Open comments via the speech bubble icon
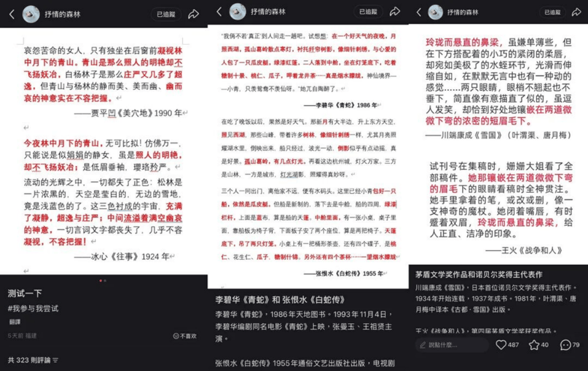 point(566,345)
